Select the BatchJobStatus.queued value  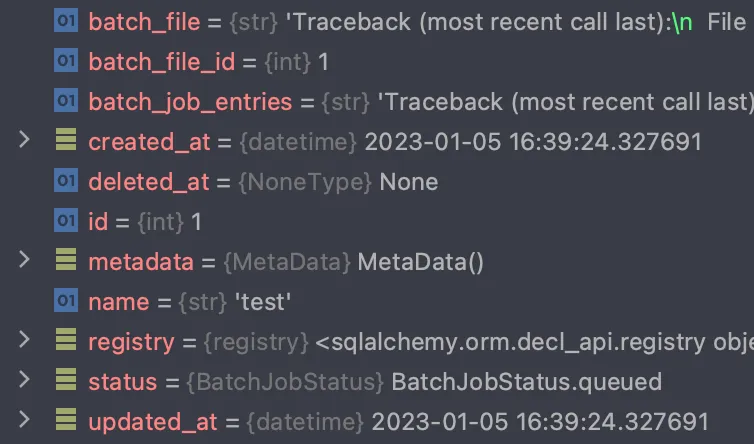(x=527, y=382)
